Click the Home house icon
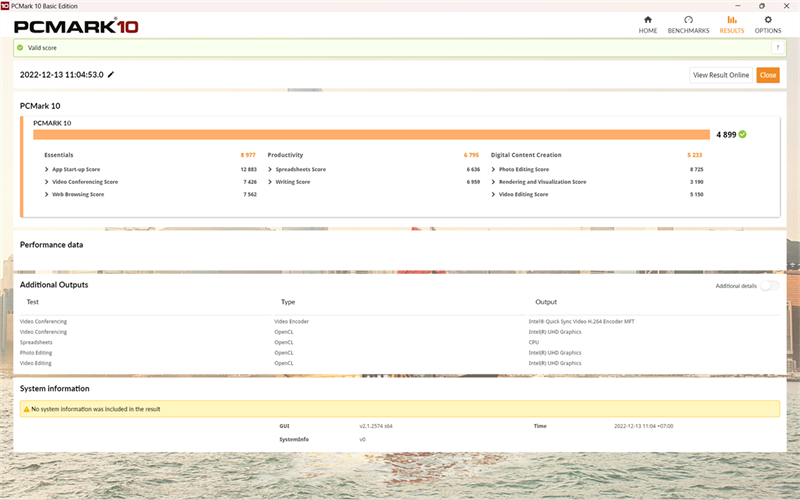Viewport: 800px width, 500px height. click(648, 19)
